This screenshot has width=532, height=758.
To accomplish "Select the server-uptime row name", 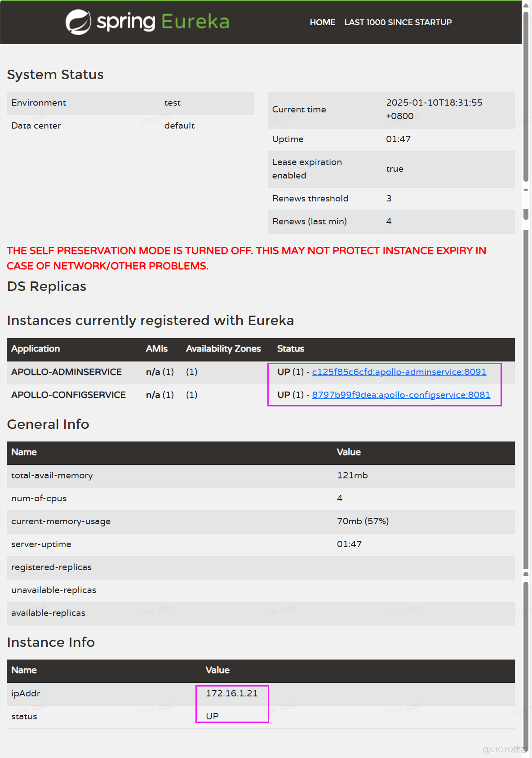I will coord(41,544).
